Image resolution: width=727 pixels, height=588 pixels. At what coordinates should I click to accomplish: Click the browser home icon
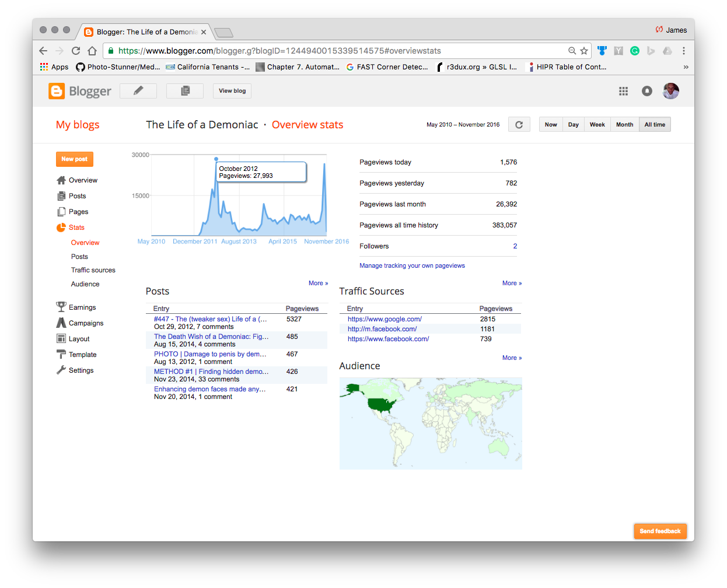point(92,51)
